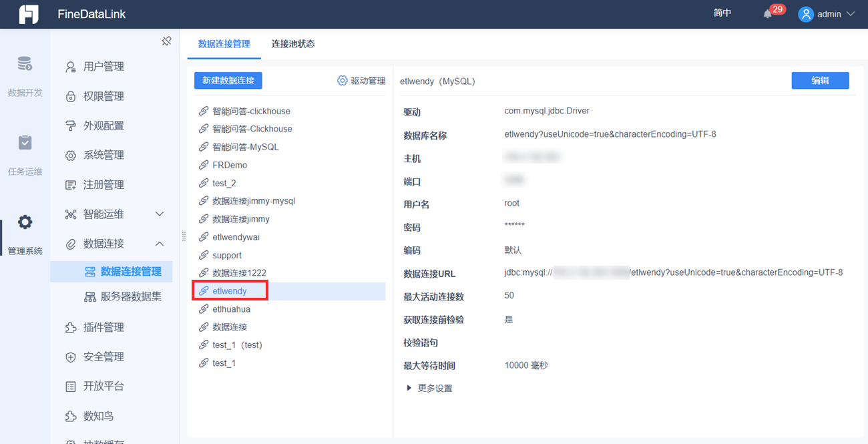This screenshot has width=868, height=444.
Task: Open the 数据开发 sidebar icon
Action: coord(25,64)
